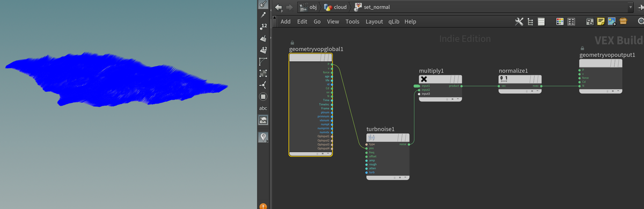Image resolution: width=644 pixels, height=209 pixels.
Task: Click the lock icon above geometryvopglobal1
Action: tap(292, 42)
